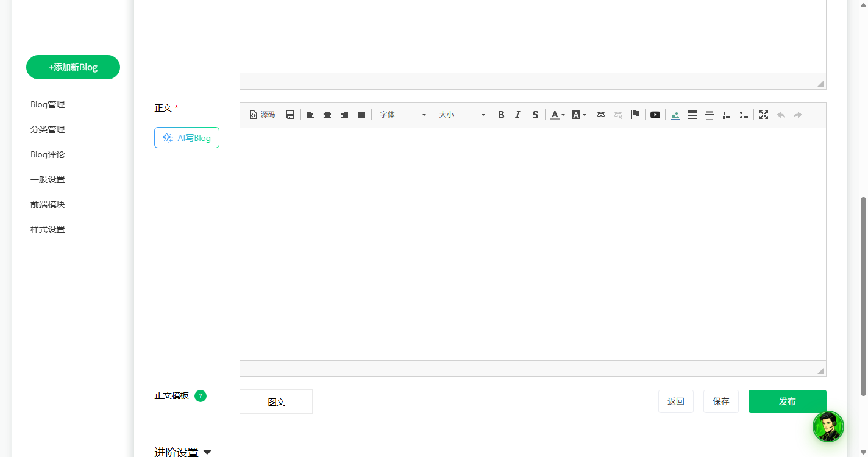
Task: Click inside the 正文 editor text area
Action: pos(533,244)
